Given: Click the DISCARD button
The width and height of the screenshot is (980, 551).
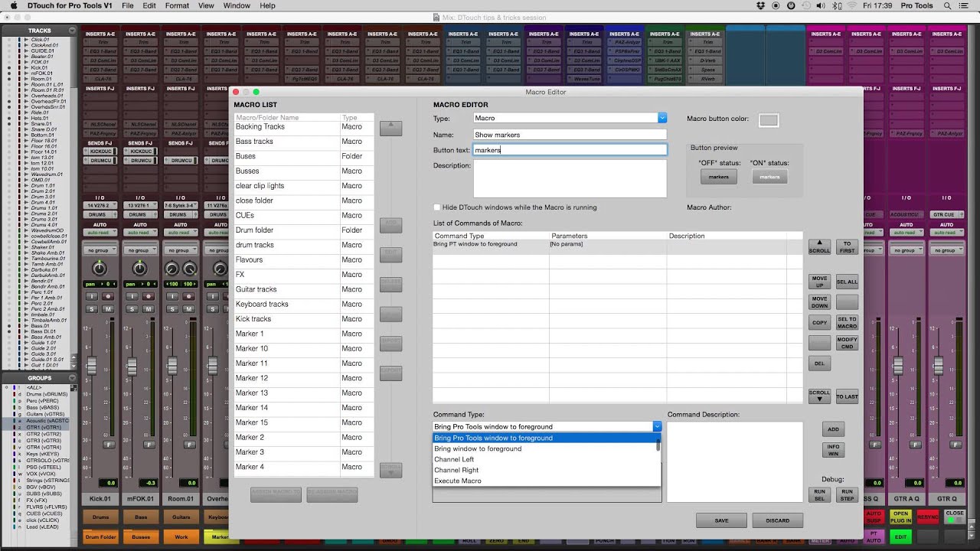Looking at the screenshot, I should pos(777,520).
